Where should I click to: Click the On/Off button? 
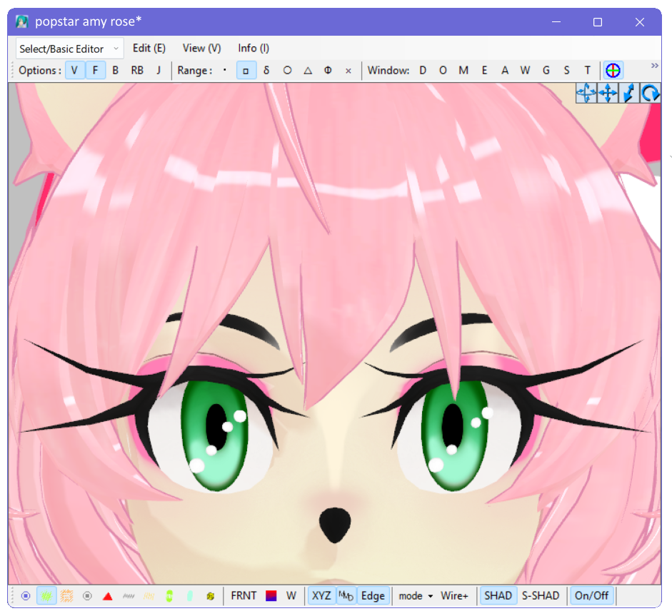pos(591,596)
